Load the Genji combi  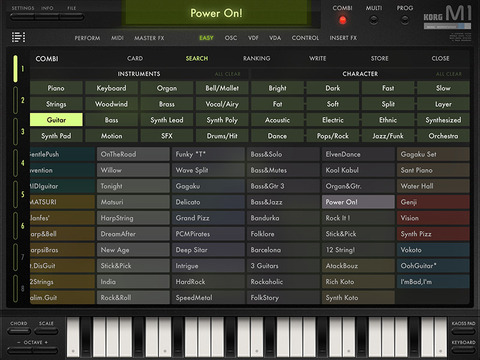pos(433,202)
